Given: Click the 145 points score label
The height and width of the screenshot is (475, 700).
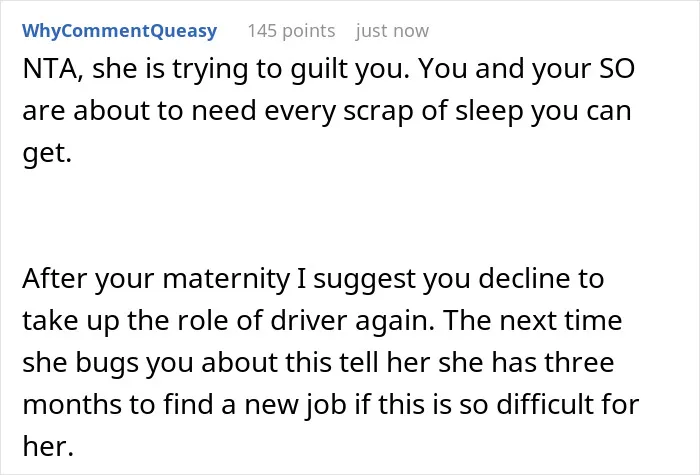Looking at the screenshot, I should coord(291,31).
